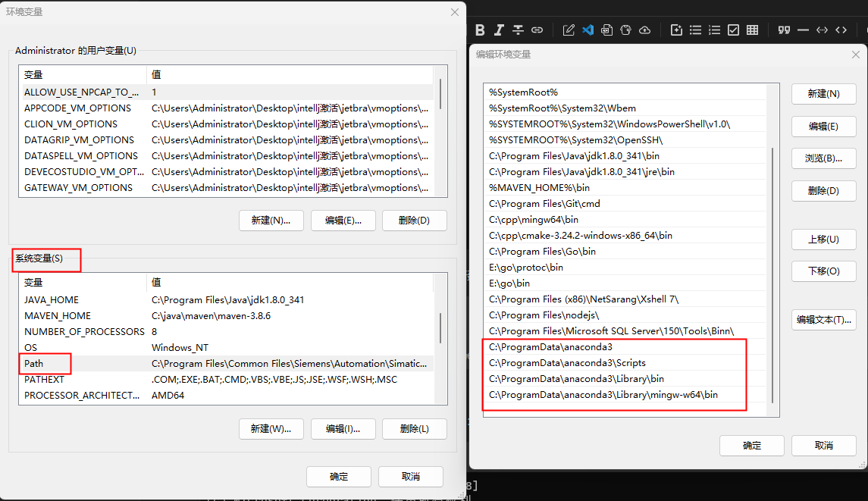Viewport: 868px width, 501px height.
Task: Click 浏览(B)... button
Action: tap(824, 158)
